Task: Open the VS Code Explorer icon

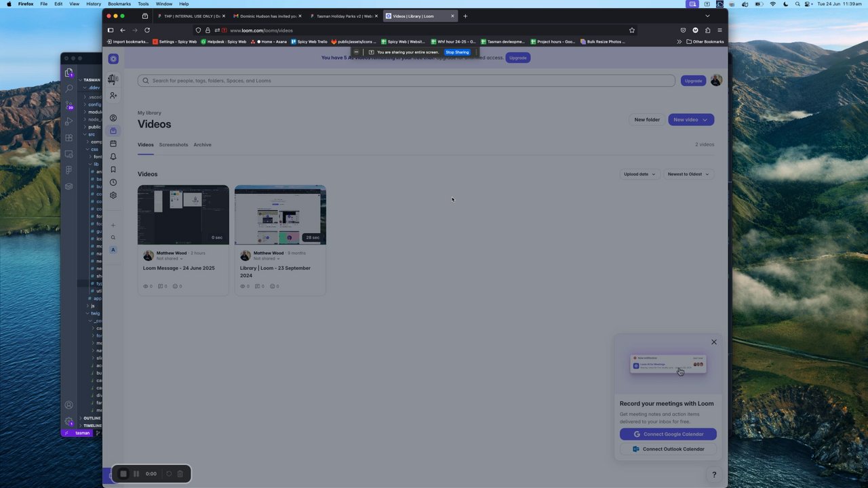Action: tap(69, 73)
